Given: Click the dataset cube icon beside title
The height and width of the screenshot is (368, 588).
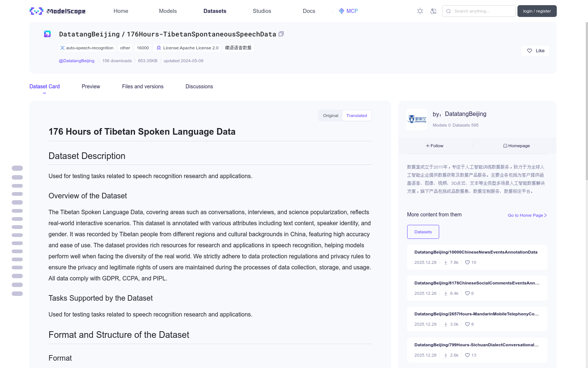Looking at the screenshot, I should [47, 34].
